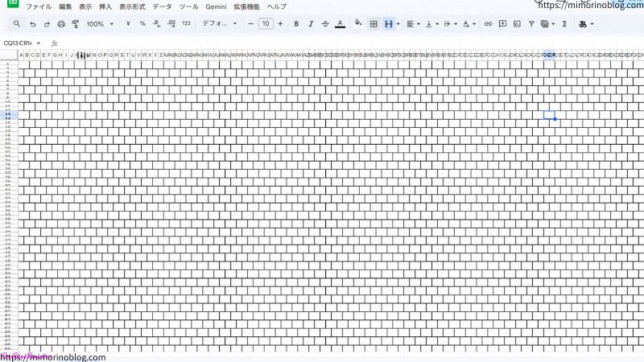This screenshot has width=644, height=362.
Task: Activate the paint format tool
Action: coord(76,24)
